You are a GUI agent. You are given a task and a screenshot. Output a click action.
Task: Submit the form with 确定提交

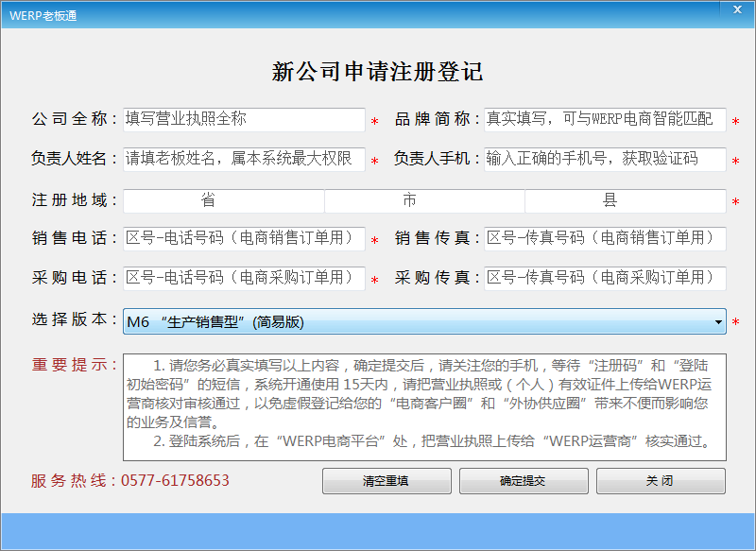(524, 481)
